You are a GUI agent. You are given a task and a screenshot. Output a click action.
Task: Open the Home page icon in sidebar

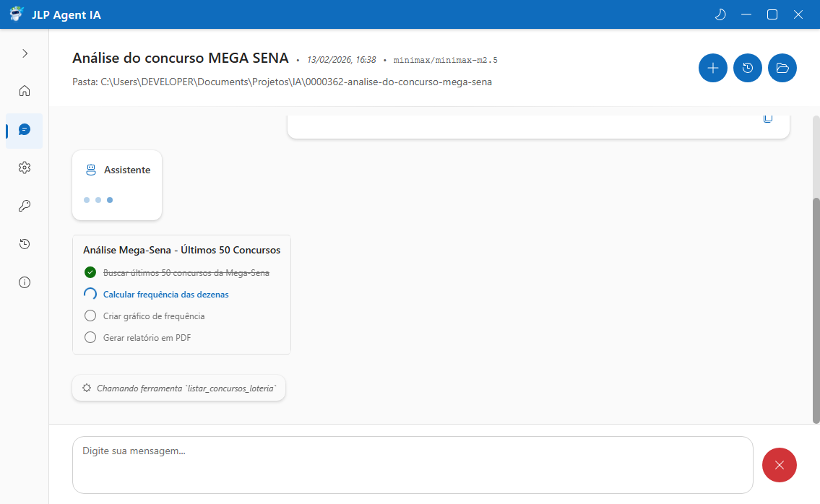click(x=25, y=91)
